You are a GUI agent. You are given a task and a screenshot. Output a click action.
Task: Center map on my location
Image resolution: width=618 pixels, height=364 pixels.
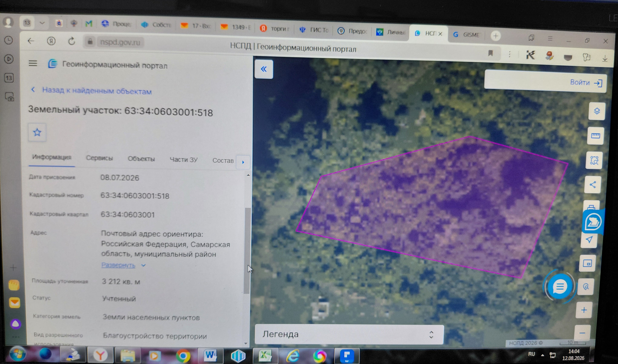pyautogui.click(x=589, y=240)
